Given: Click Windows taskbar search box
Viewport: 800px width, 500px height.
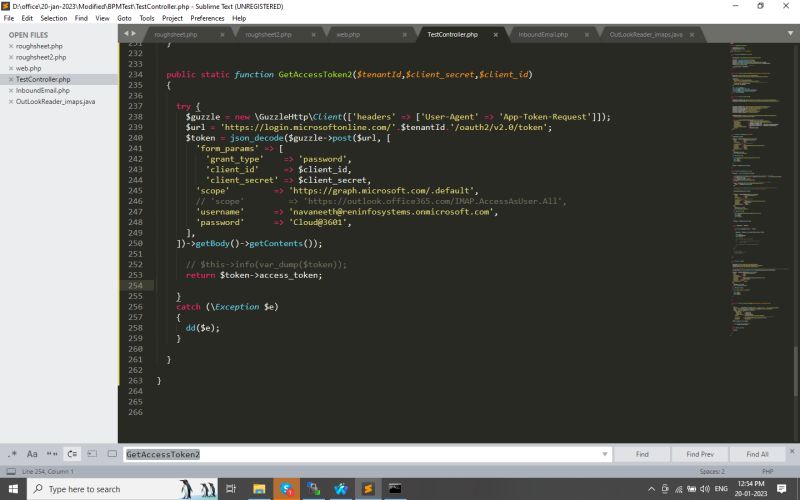Looking at the screenshot, I should pyautogui.click(x=122, y=489).
